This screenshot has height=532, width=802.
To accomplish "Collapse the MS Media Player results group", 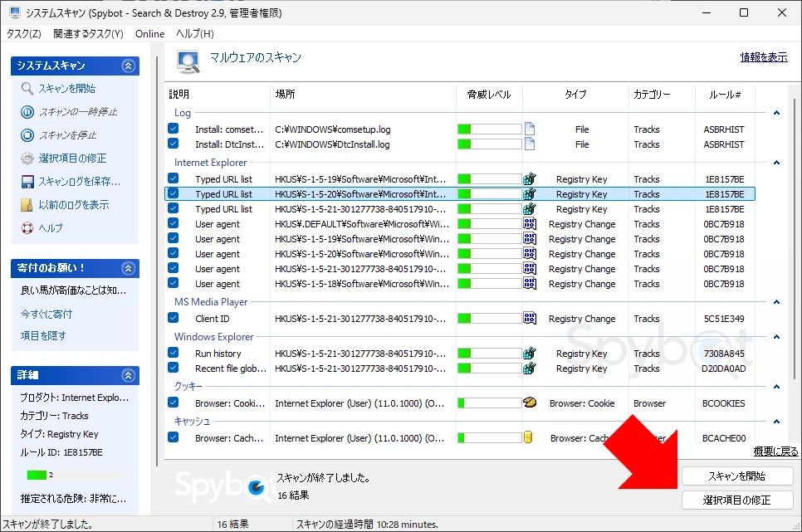I will pyautogui.click(x=776, y=302).
